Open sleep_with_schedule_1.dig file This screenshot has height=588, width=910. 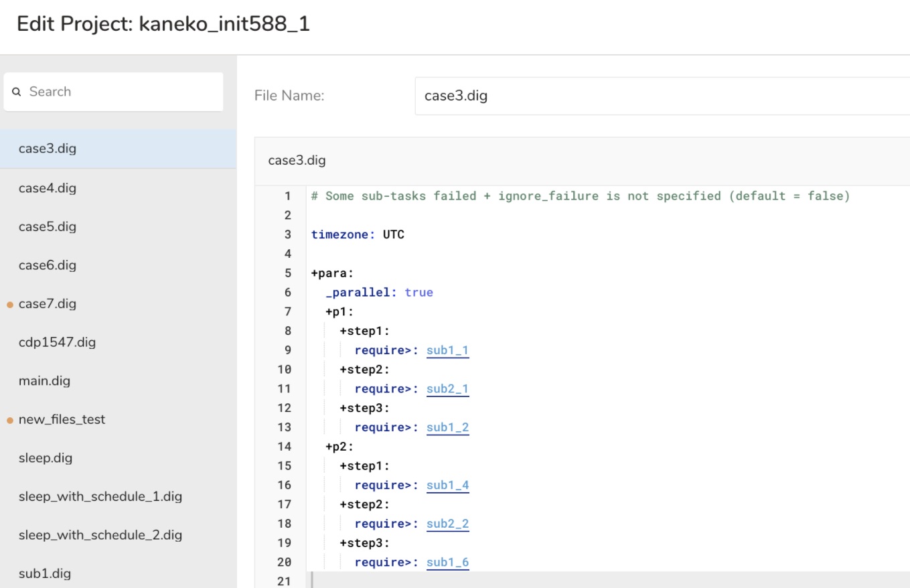(x=100, y=497)
